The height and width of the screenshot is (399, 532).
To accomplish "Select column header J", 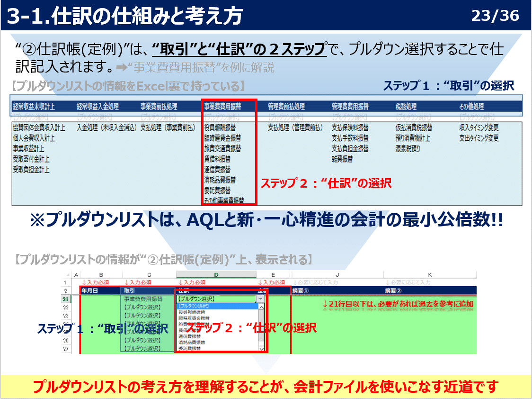I will [x=337, y=274].
